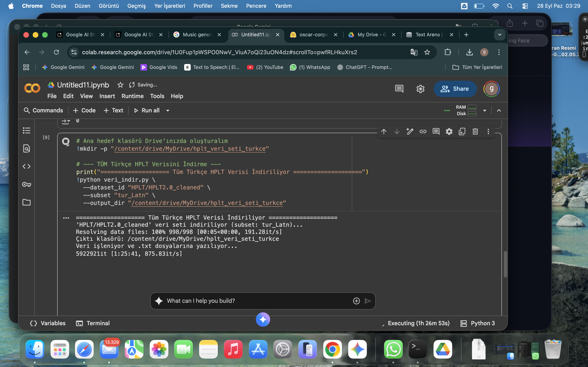Open the table of contents sidebar icon
588x367 pixels.
coord(27,130)
